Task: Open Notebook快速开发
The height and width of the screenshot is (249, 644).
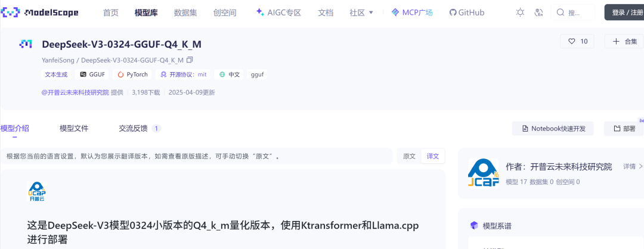Action: [x=553, y=129]
